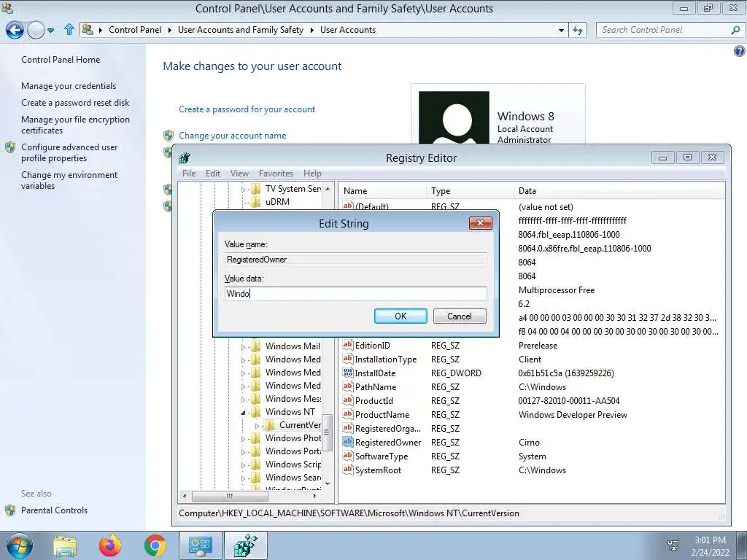Launch Google Chrome from taskbar
Viewport: 747px width, 560px height.
click(x=155, y=545)
